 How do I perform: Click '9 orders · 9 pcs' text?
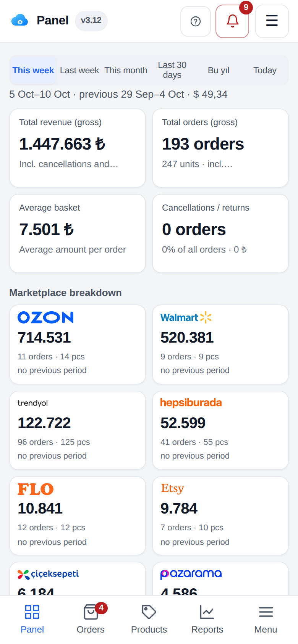190,357
